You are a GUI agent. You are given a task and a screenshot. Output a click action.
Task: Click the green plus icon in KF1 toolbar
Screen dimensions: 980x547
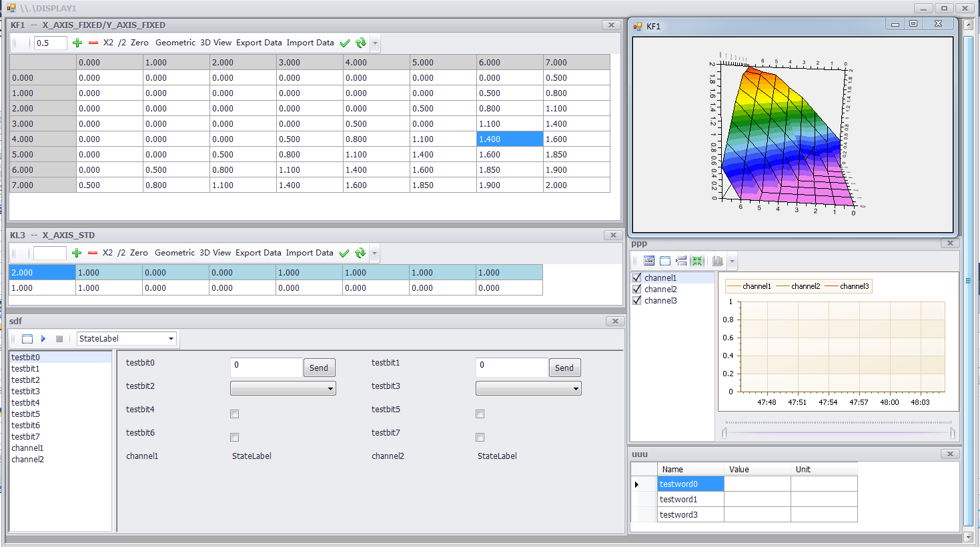click(77, 43)
